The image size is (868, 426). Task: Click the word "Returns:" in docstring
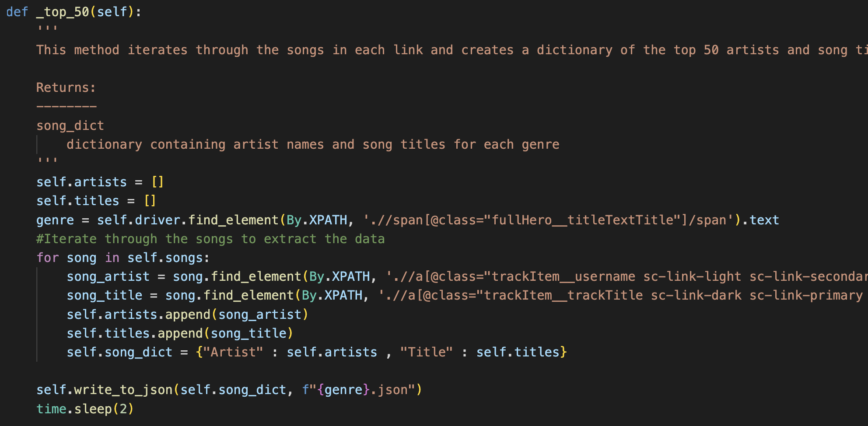click(66, 87)
